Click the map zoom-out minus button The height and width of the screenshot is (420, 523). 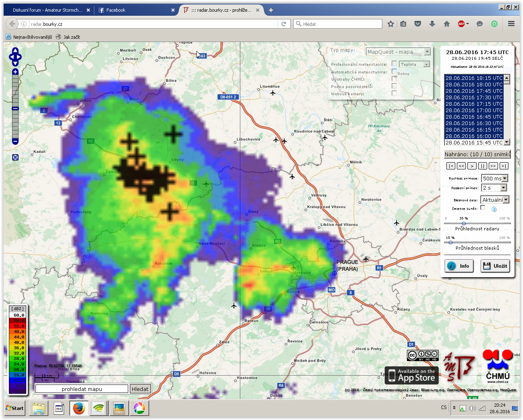(15, 141)
